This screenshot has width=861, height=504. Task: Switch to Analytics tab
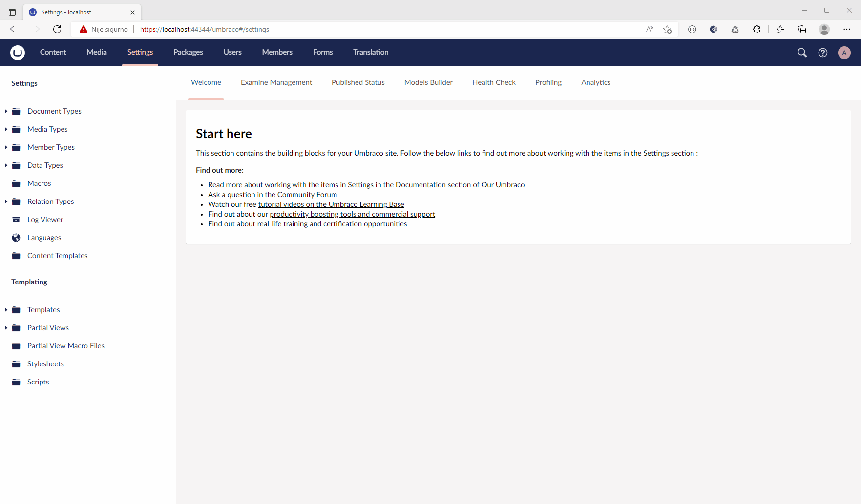596,82
